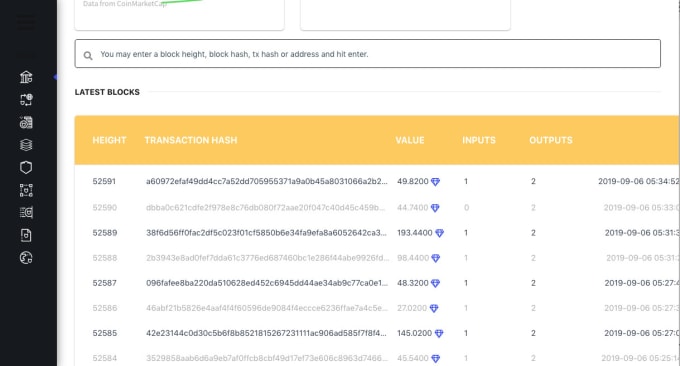The height and width of the screenshot is (366, 680).
Task: Click the gem icon beside value 193.4400
Action: [439, 233]
